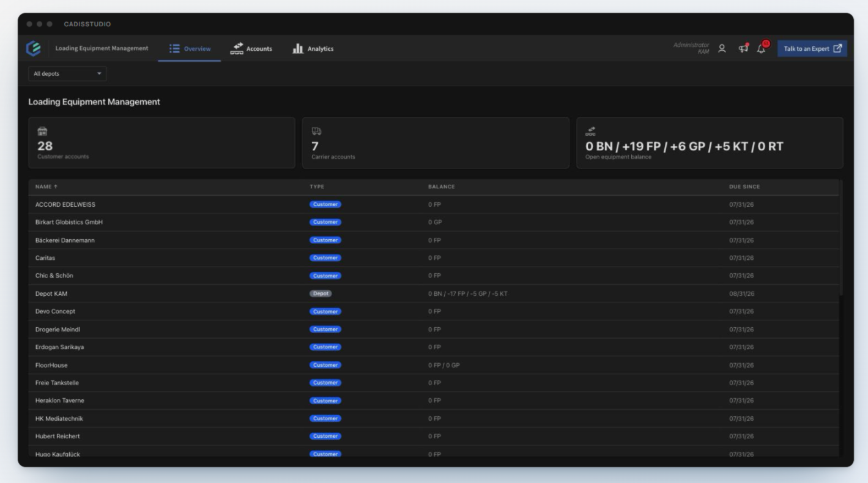Screen dimensions: 868x483
Task: Click the customer accounts store icon
Action: pyautogui.click(x=42, y=131)
